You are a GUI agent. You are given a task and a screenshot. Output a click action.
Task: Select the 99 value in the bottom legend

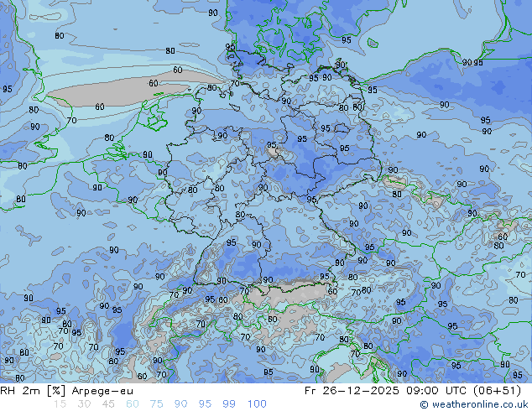229,404
